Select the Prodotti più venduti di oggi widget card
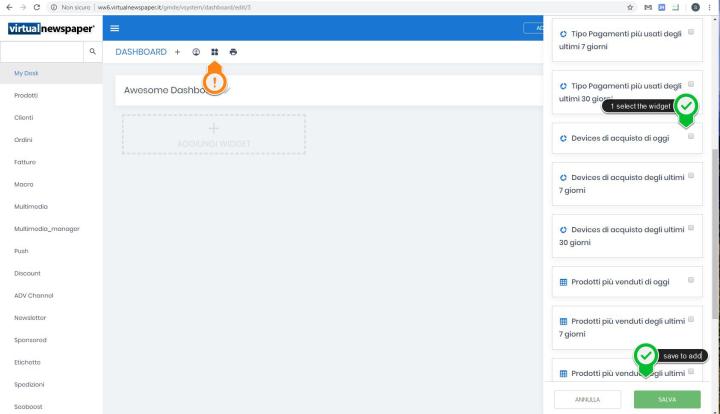 click(627, 282)
